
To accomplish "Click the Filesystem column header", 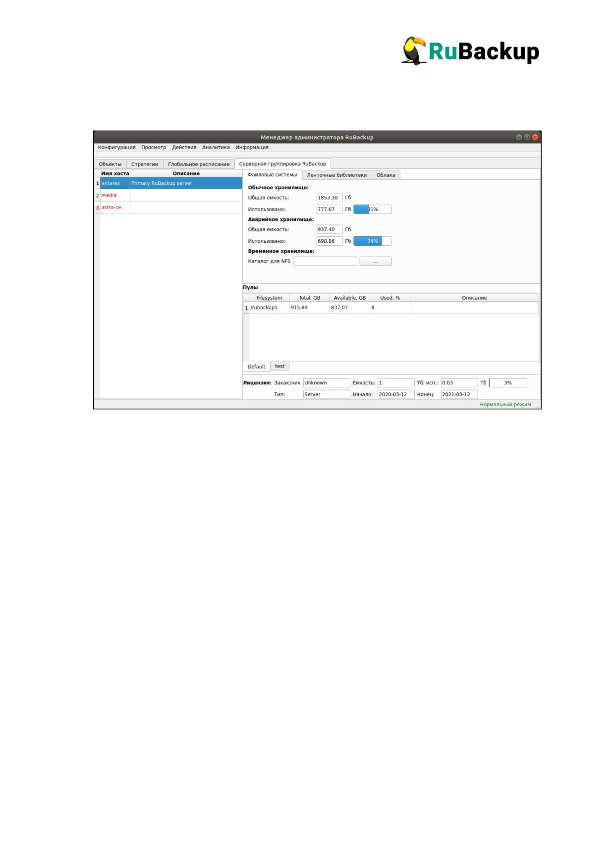I will (269, 298).
